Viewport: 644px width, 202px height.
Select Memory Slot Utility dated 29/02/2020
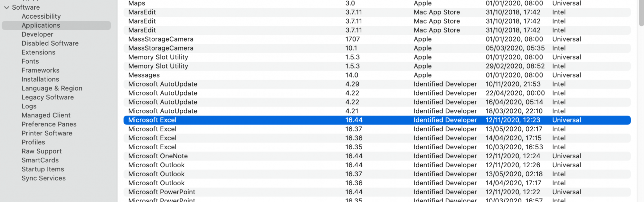pos(377,66)
